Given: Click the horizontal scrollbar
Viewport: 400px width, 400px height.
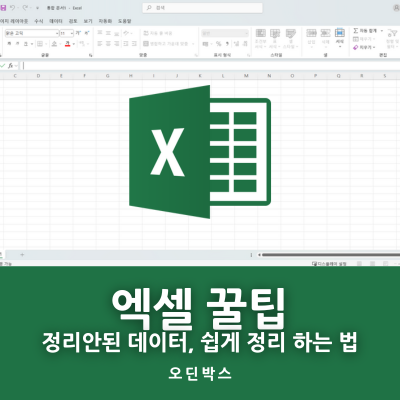Looking at the screenshot, I should [x=331, y=255].
